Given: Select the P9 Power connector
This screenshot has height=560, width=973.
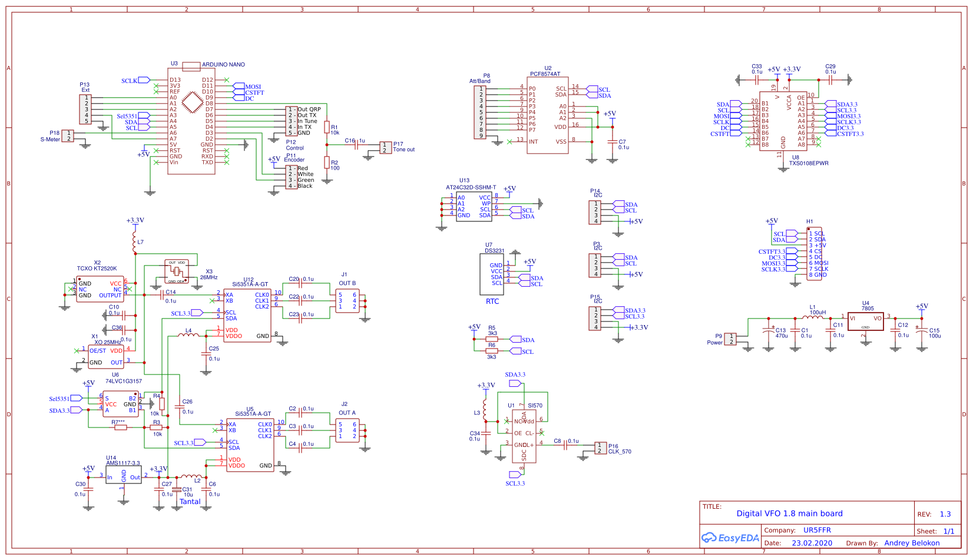Looking at the screenshot, I should point(730,339).
